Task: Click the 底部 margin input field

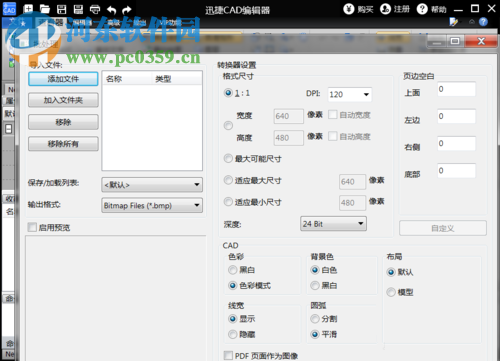Action: pyautogui.click(x=457, y=170)
